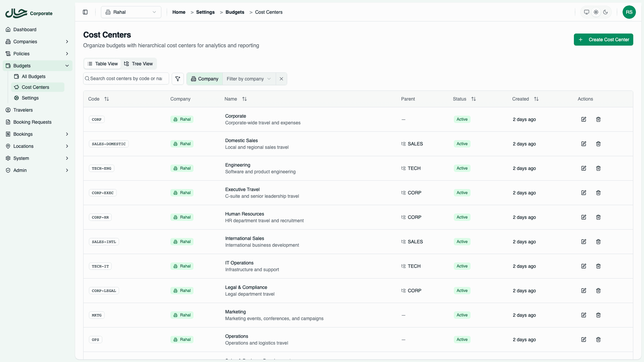Click Create Cost Center button
Screen dimensions: 644x362
click(603, 40)
